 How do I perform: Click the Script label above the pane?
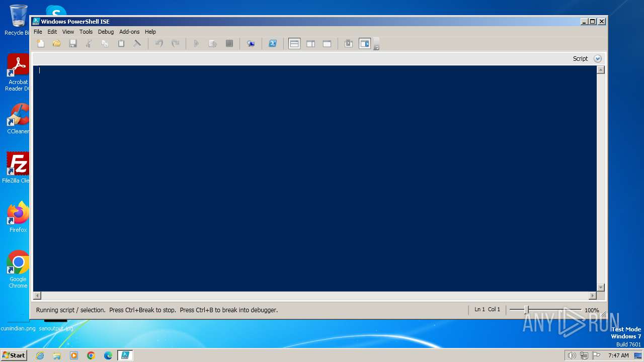(580, 59)
